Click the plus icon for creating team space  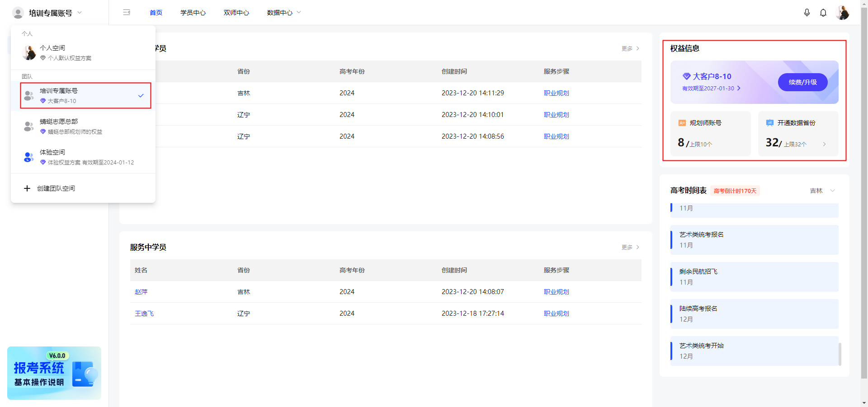click(27, 188)
